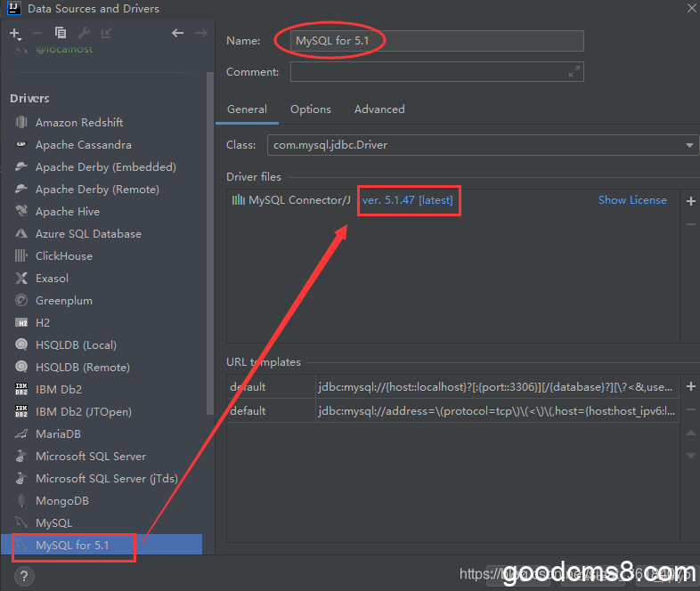Close the Data Sources and Drivers dialog

coord(691,8)
